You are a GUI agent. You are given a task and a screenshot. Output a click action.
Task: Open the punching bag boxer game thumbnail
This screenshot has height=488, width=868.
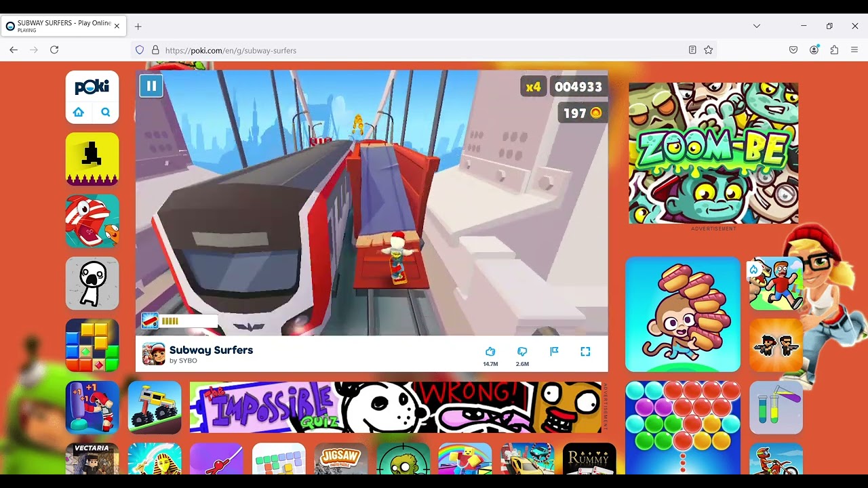92,407
